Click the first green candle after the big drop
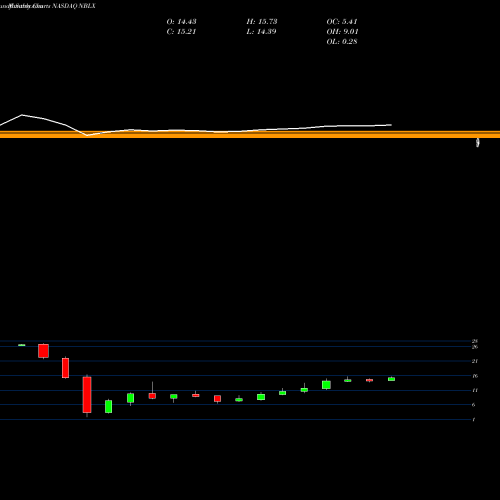Screen dimensions: 500x500 coord(109,406)
